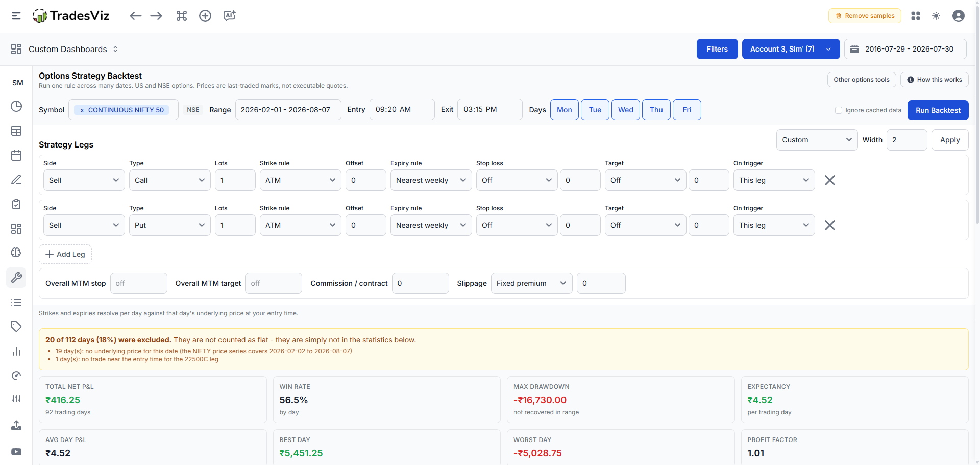Open On trigger dropdown of Call leg
The width and height of the screenshot is (980, 465).
tap(774, 180)
